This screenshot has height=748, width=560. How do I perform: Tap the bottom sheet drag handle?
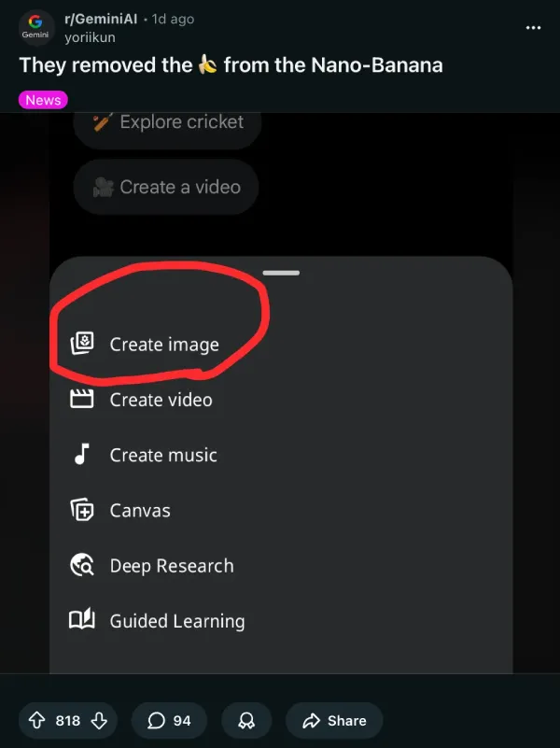(x=281, y=273)
